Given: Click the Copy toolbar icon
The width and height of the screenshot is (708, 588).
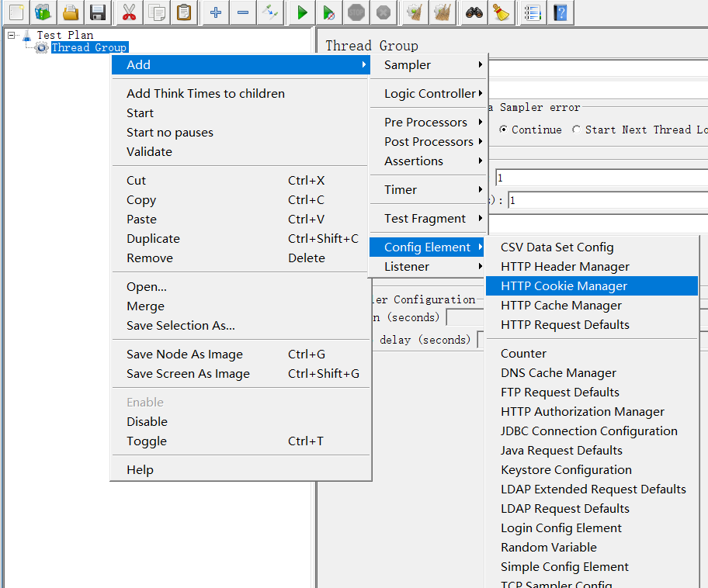Looking at the screenshot, I should tap(157, 12).
